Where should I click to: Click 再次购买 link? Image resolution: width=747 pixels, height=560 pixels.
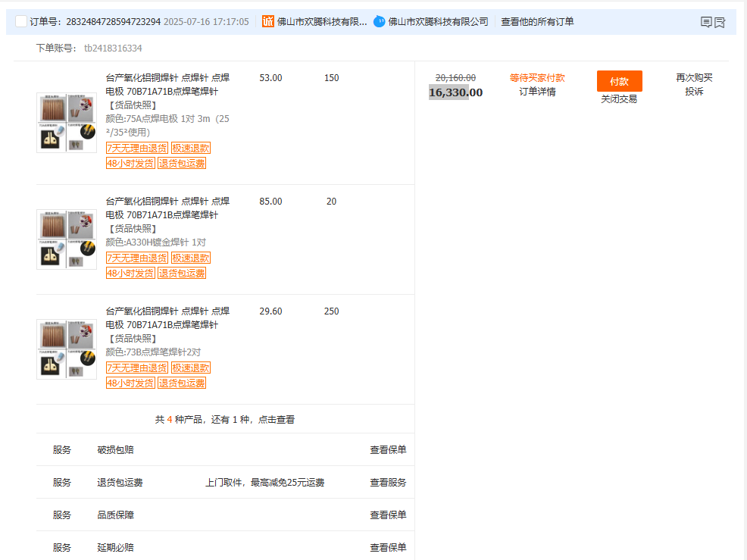tap(694, 78)
